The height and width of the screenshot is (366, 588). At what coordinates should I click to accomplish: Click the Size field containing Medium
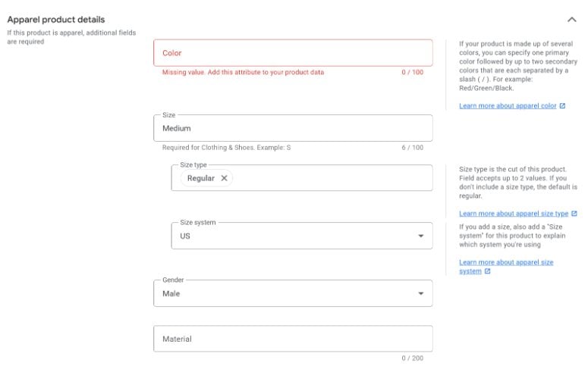(x=293, y=128)
